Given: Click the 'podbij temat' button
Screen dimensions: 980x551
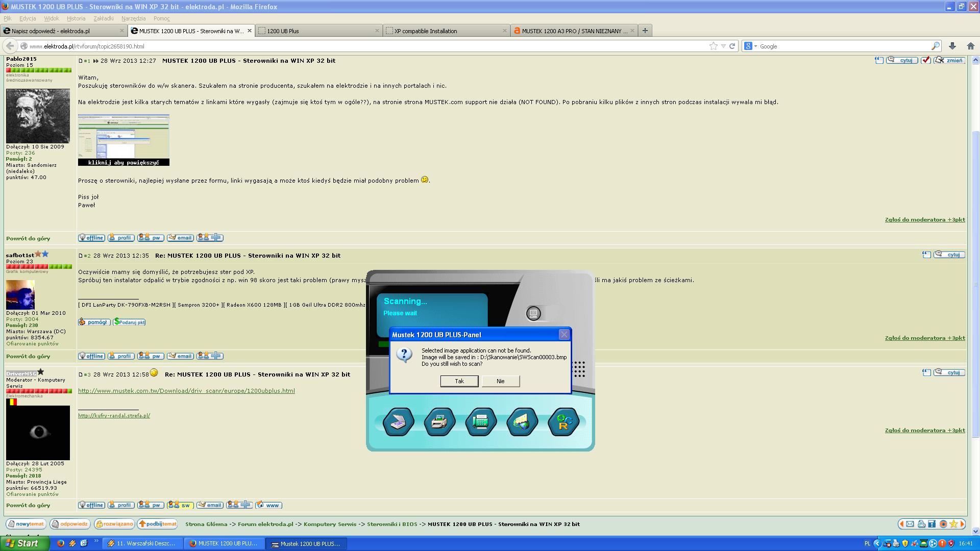Looking at the screenshot, I should click(x=158, y=524).
